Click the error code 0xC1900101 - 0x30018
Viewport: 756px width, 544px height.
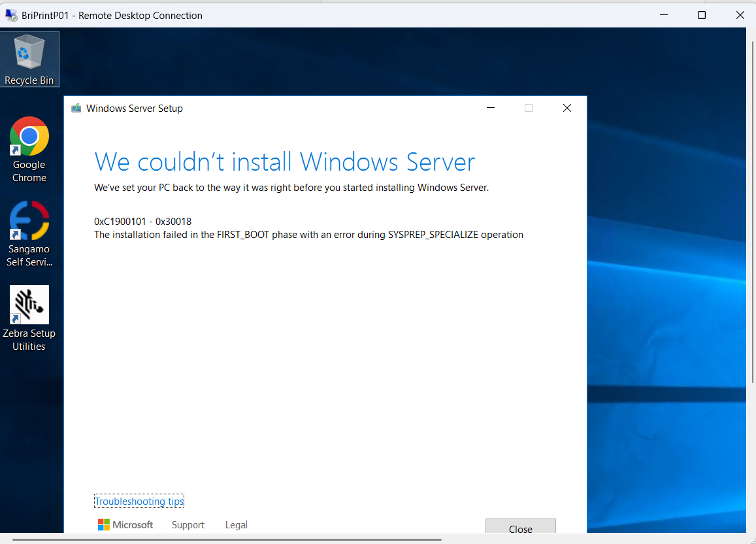(142, 222)
